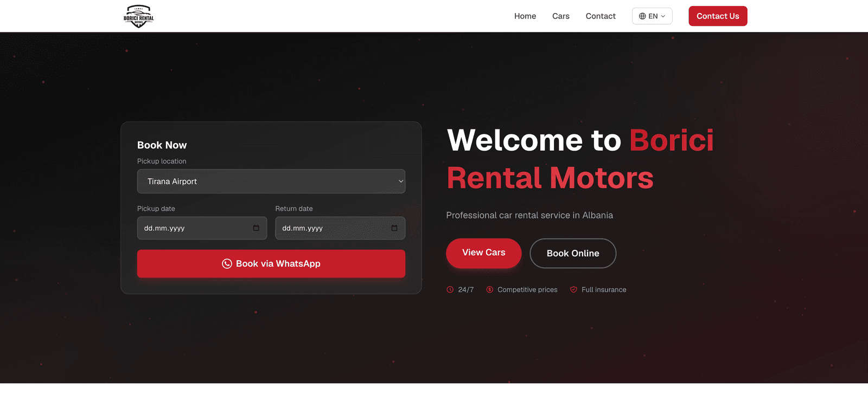
Task: Click Book via WhatsApp button
Action: (x=271, y=264)
